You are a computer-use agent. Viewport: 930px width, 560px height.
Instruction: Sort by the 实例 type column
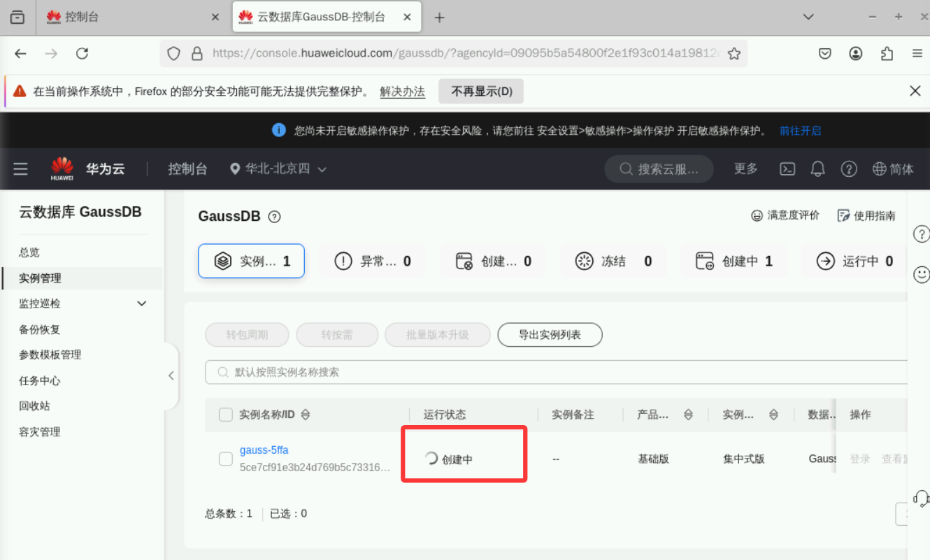tap(773, 415)
